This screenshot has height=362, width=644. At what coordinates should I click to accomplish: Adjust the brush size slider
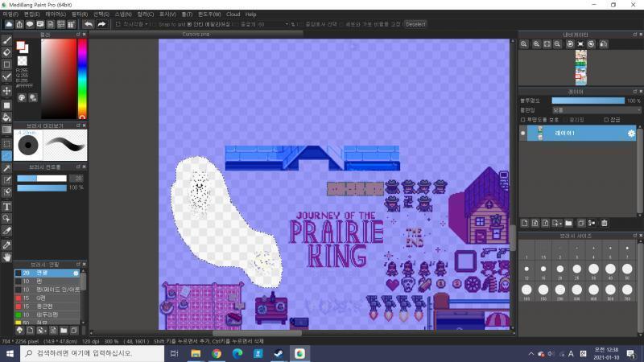click(x=42, y=179)
